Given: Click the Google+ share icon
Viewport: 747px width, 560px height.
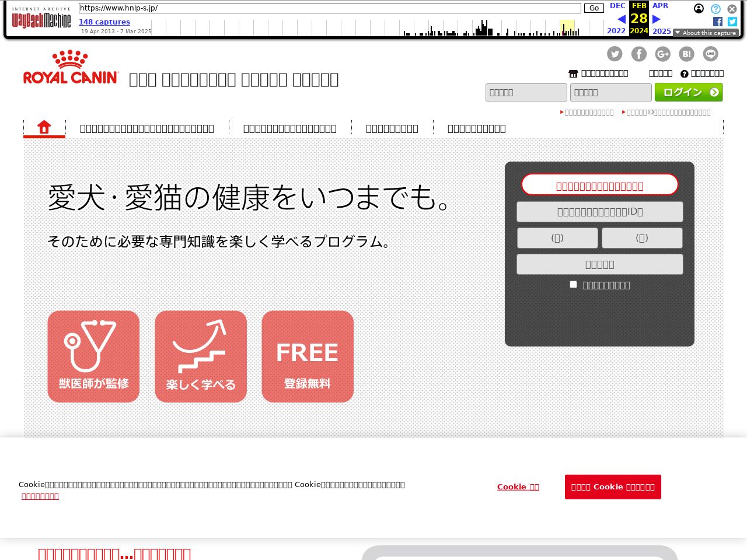Looking at the screenshot, I should pos(662,54).
